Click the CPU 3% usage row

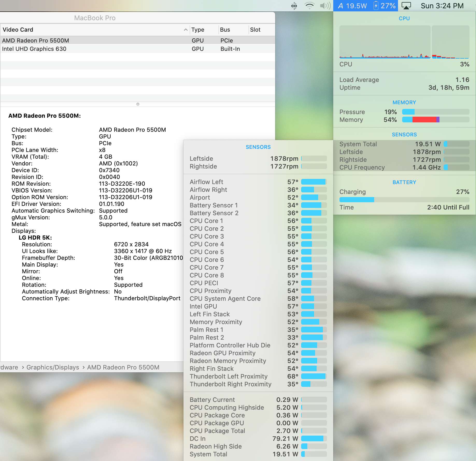404,64
